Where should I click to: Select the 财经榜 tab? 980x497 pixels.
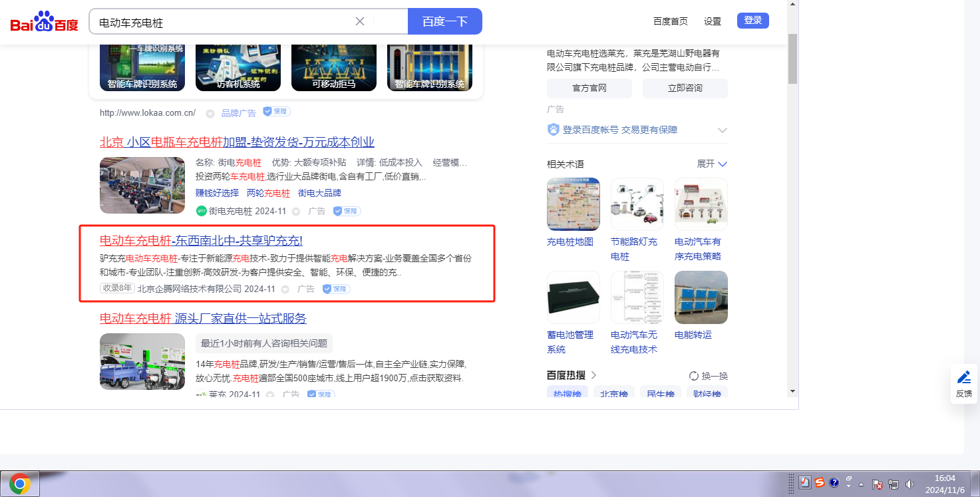tap(707, 393)
